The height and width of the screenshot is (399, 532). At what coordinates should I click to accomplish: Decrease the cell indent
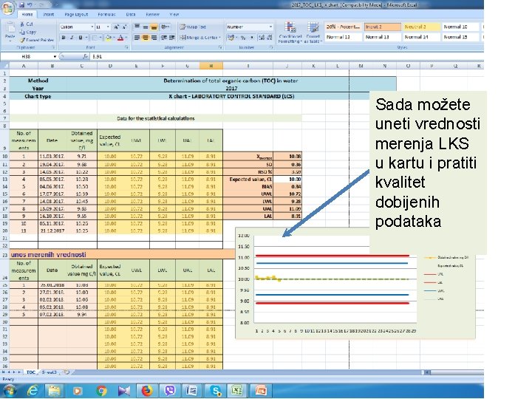pos(163,38)
